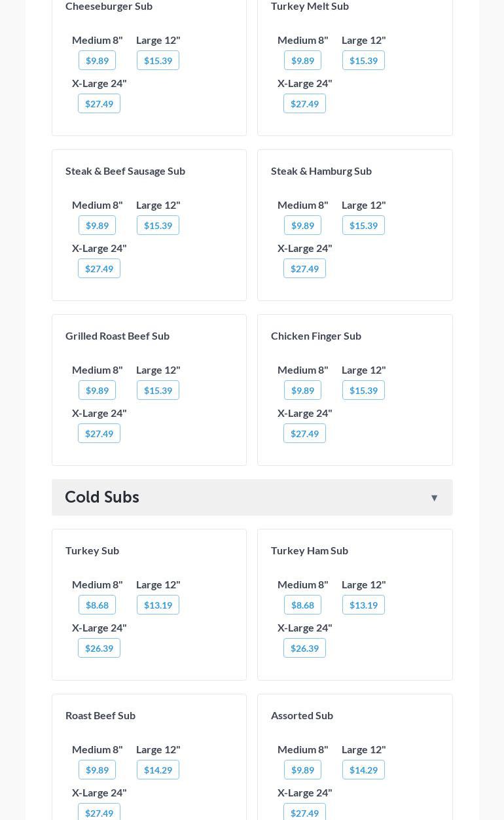The height and width of the screenshot is (820, 504).
Task: Select Turkey Ham Sub X-Large $26.39
Action: click(x=304, y=649)
